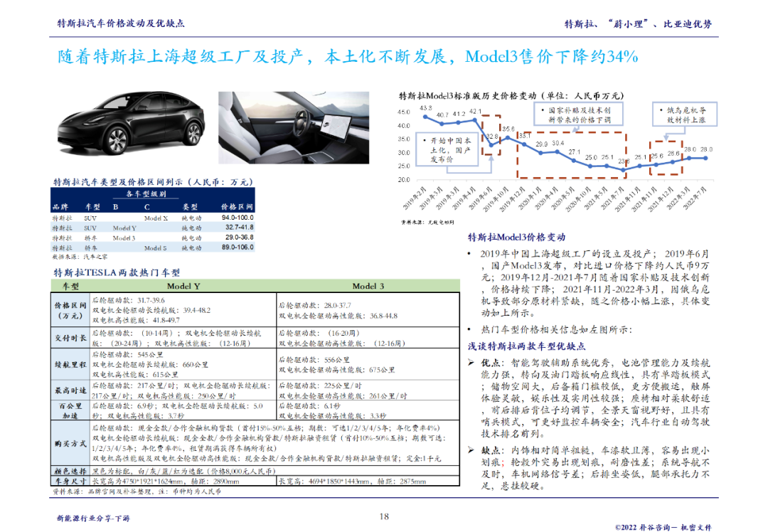Click the 2021年7月 x-axis label
Screen dimensions: 768x532
(x=612, y=198)
